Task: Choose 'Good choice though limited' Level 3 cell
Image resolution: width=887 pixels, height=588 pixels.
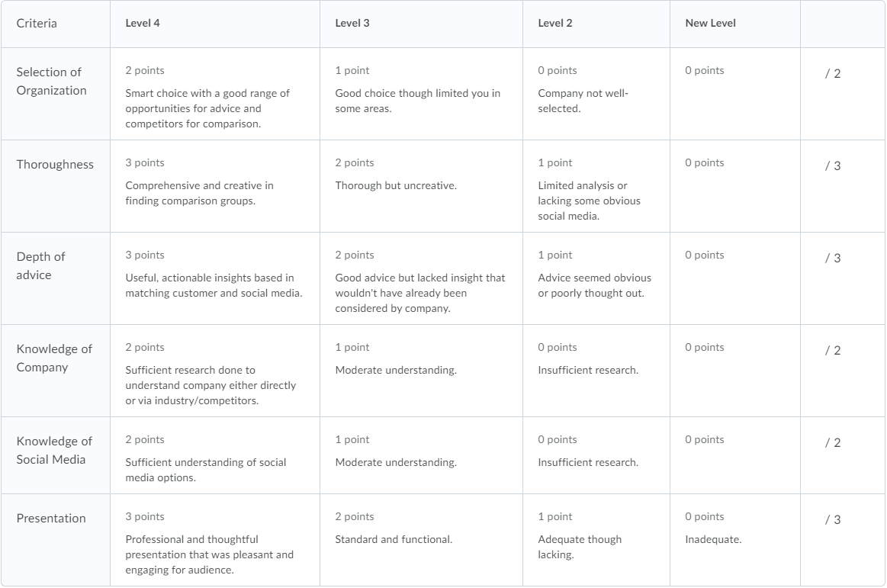Action: (421, 94)
